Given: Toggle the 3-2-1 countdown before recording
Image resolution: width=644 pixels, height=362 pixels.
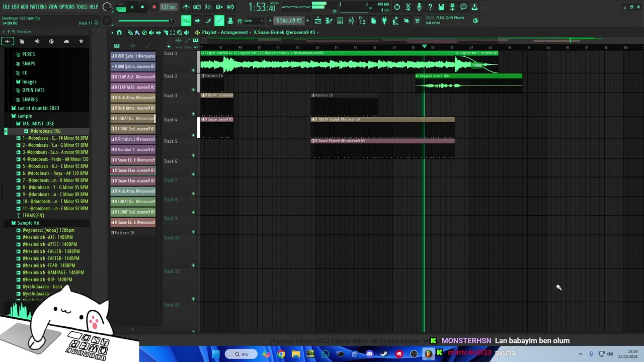Looking at the screenshot, I should click(208, 7).
